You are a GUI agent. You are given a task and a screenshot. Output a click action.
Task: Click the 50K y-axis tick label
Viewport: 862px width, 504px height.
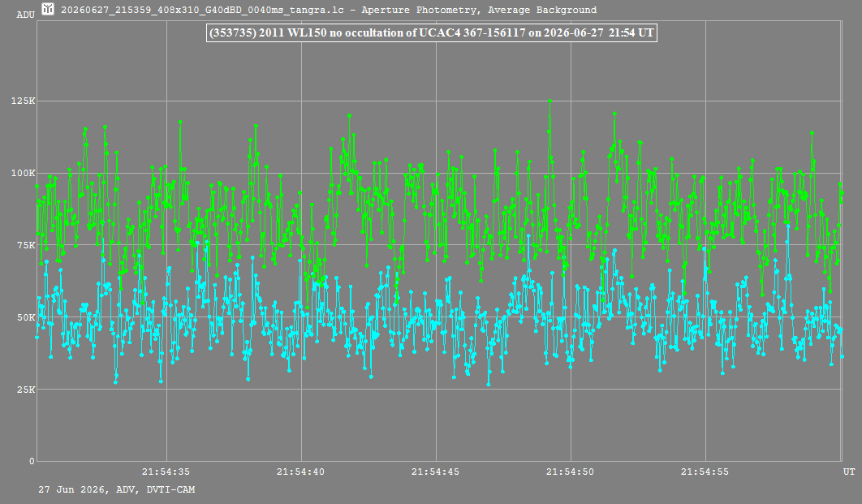26,317
